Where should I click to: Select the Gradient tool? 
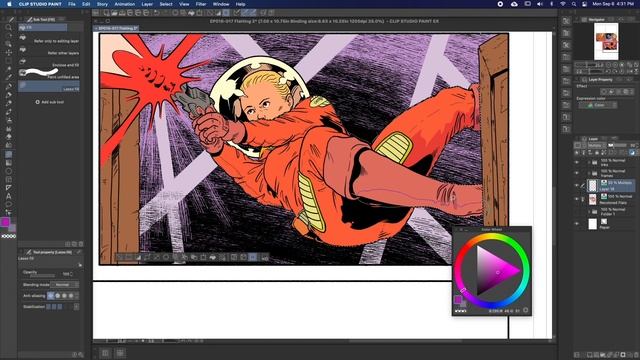point(8,162)
